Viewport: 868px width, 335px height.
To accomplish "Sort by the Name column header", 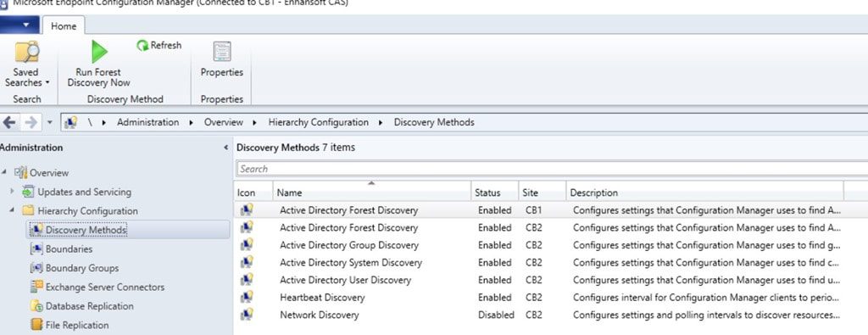I will [372, 193].
